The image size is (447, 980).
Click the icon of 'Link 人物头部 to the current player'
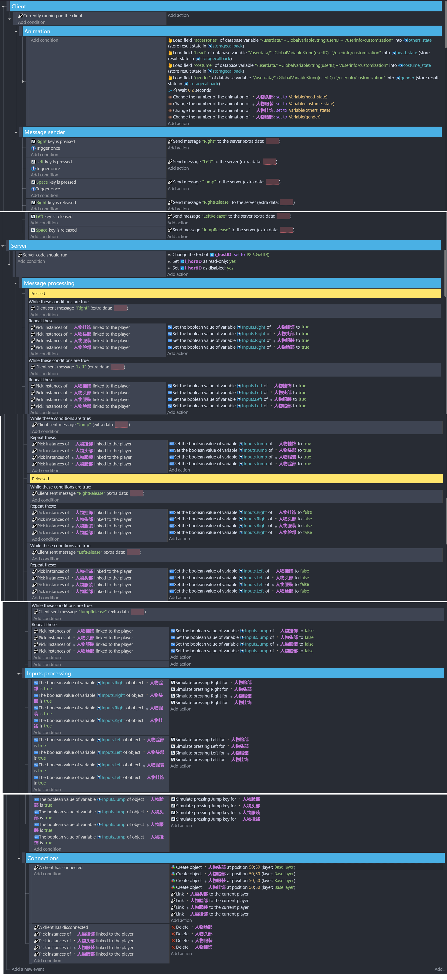173,894
